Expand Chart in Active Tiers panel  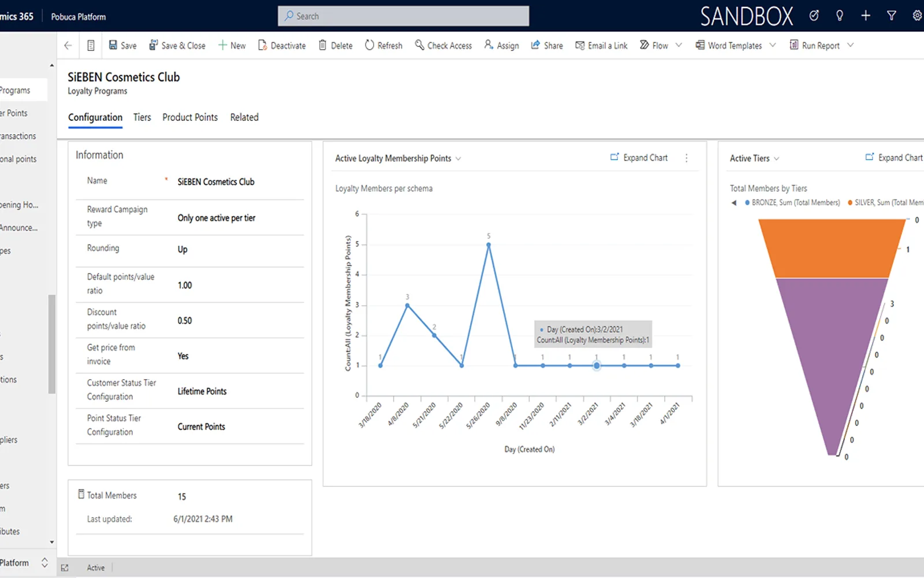(894, 158)
